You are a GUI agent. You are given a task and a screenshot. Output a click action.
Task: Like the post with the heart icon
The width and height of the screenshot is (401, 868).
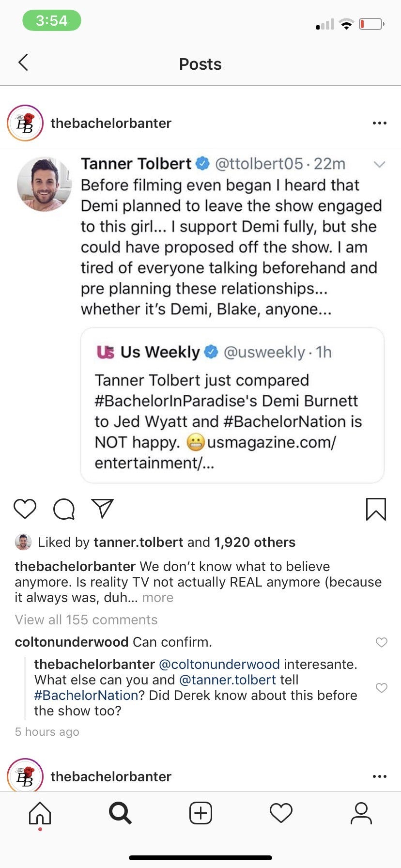25,509
